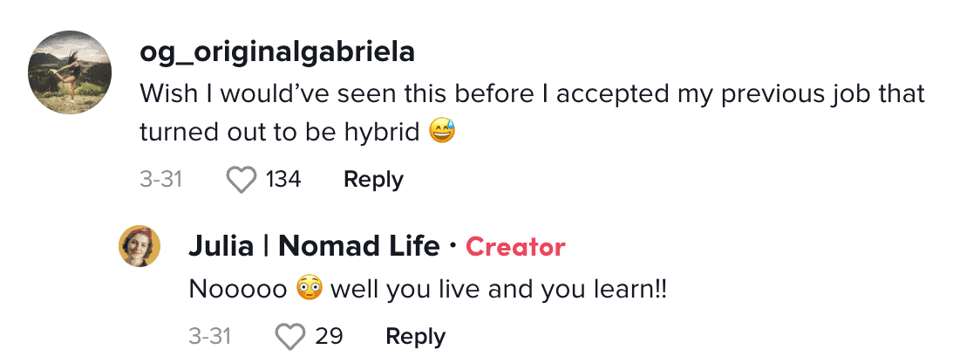Click the word 'Nooooo' in Julia's reply
This screenshot has width=980, height=363.
click(238, 290)
